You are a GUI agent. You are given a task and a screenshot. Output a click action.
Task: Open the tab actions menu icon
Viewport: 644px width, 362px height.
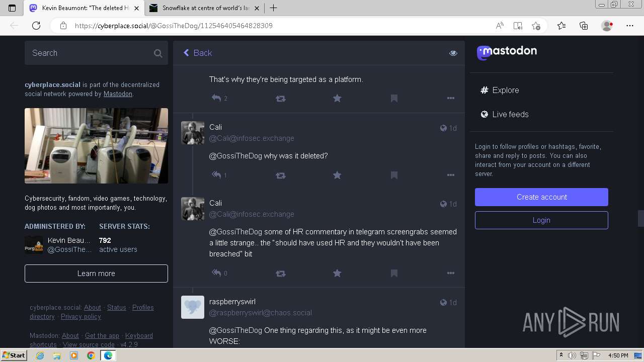[12, 8]
